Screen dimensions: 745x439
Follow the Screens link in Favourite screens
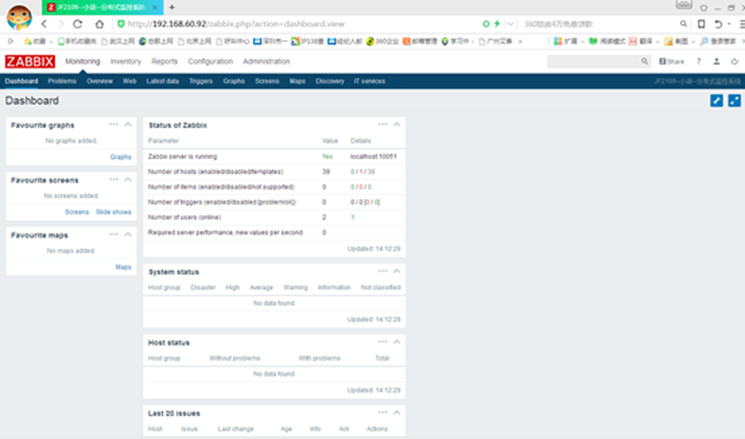pyautogui.click(x=77, y=212)
